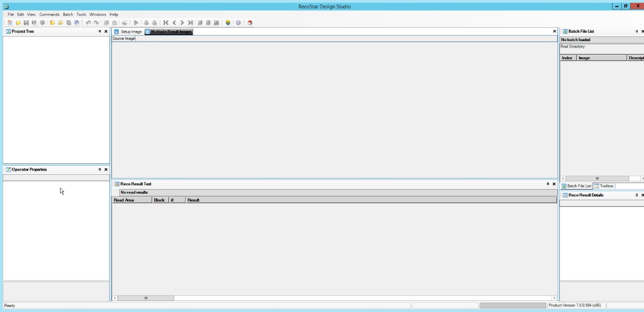Click left arrow of Reco Result Text scrollbar
The height and width of the screenshot is (312, 644).
(x=115, y=298)
